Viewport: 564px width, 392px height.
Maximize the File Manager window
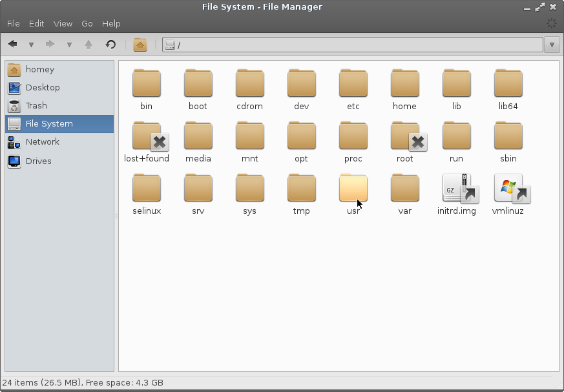click(x=540, y=7)
